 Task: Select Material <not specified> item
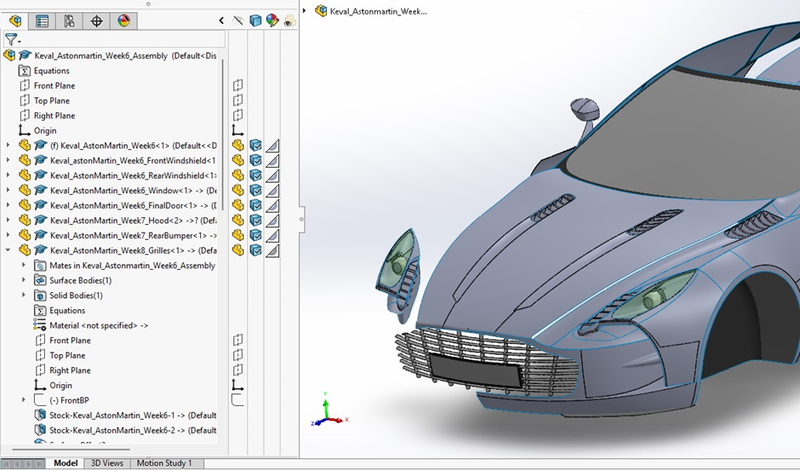[98, 325]
